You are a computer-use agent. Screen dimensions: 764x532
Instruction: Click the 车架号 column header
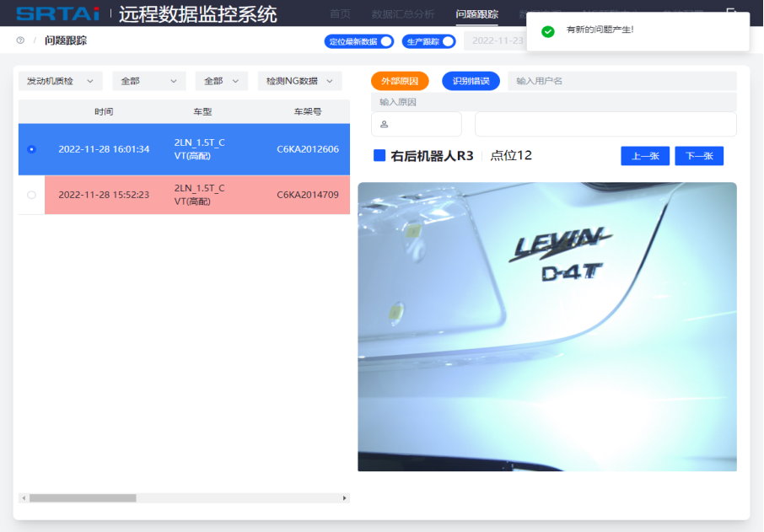[308, 111]
